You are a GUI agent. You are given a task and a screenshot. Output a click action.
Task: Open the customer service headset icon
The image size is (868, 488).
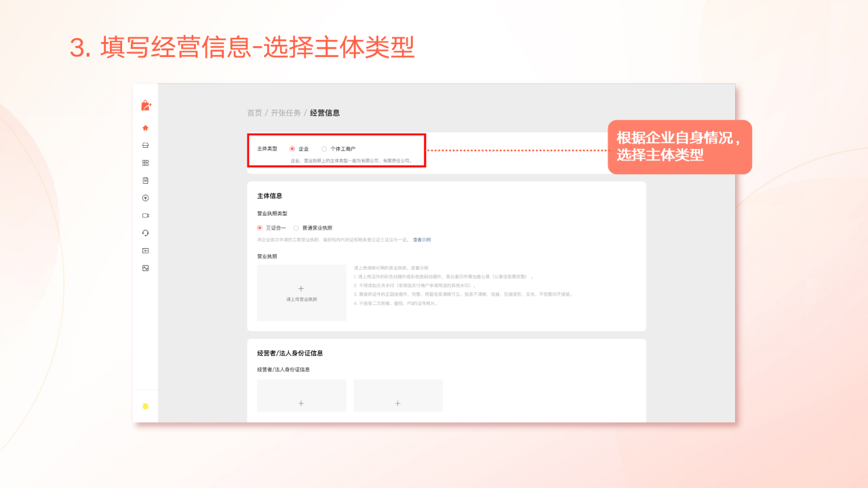[145, 232]
